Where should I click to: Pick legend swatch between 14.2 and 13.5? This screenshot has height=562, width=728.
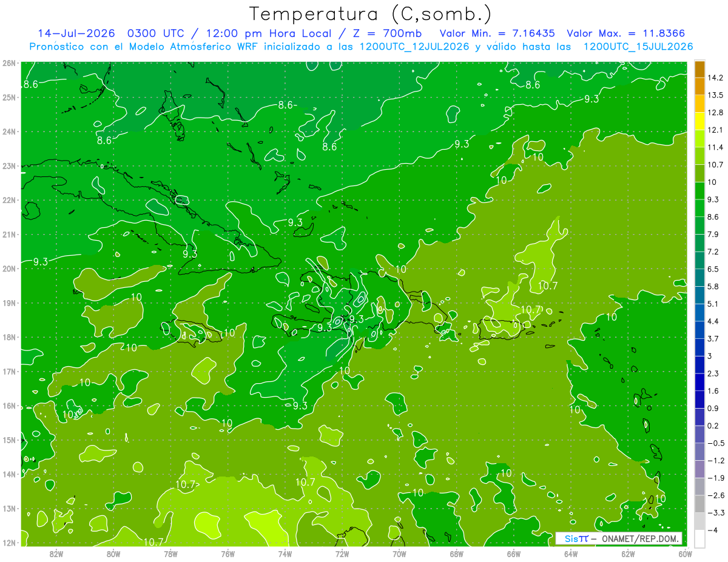tap(699, 86)
